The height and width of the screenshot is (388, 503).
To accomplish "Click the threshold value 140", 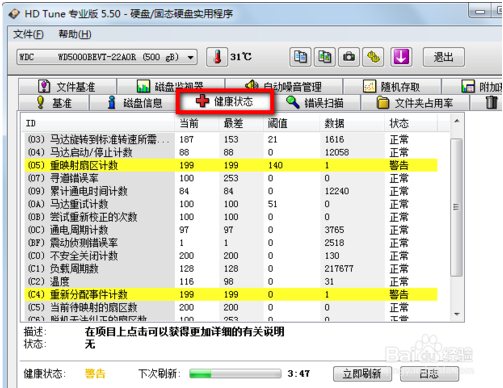I will [275, 165].
